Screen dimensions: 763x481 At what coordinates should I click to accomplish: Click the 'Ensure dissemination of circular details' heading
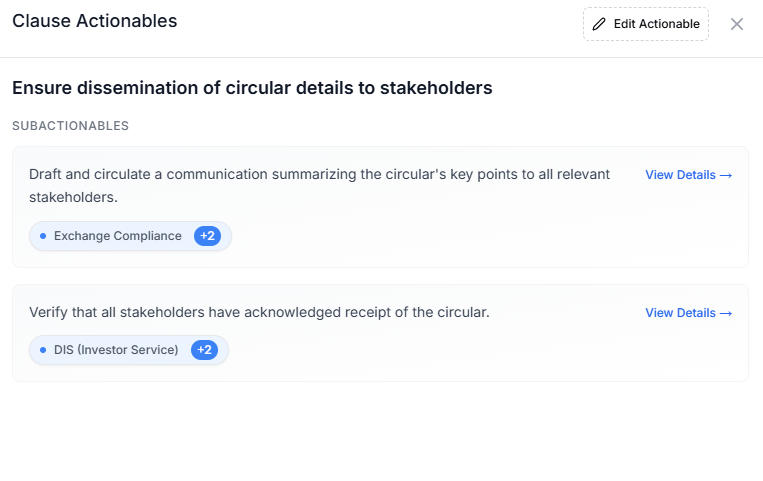[x=252, y=88]
